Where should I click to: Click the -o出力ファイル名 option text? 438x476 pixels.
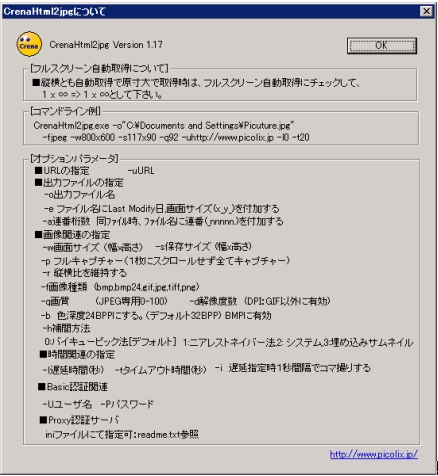click(x=79, y=195)
